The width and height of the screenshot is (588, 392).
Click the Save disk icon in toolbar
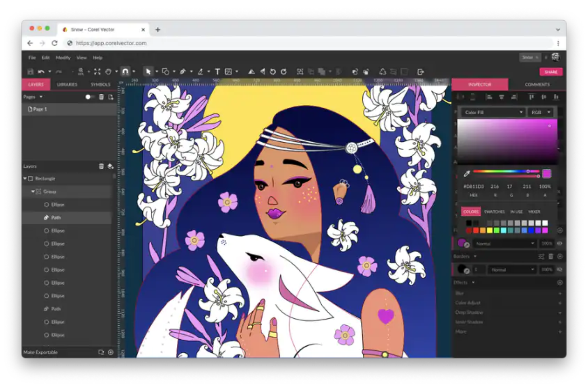(31, 72)
